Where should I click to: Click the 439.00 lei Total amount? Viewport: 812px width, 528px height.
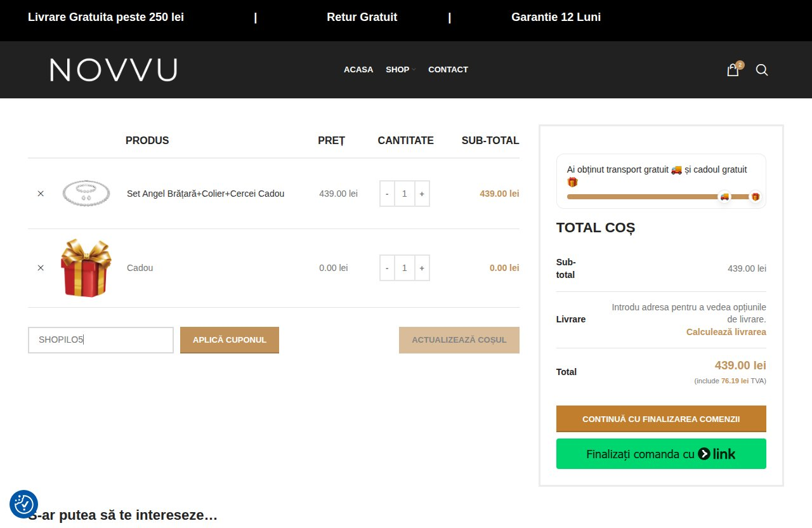pos(740,366)
